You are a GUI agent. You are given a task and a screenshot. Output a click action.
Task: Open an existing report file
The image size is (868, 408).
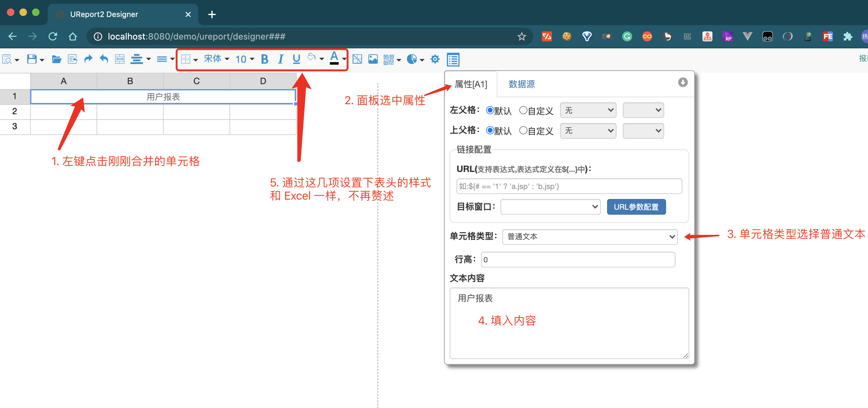57,59
